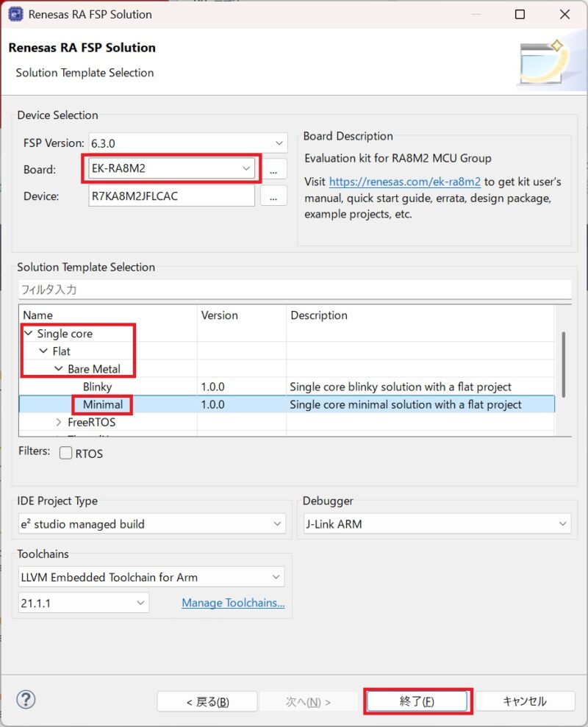Click the Manage Toolchains link
Image resolution: width=588 pixels, height=727 pixels.
pyautogui.click(x=233, y=603)
